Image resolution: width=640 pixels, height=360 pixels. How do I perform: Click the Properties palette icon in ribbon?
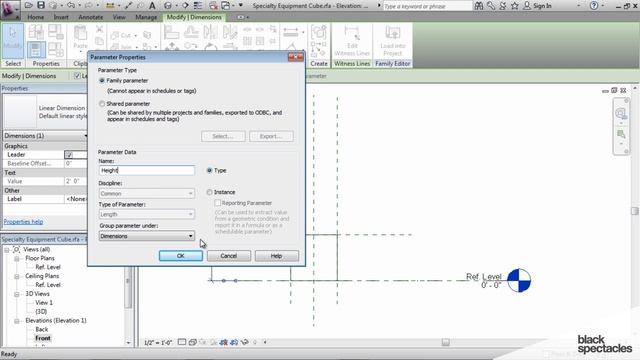pyautogui.click(x=36, y=50)
